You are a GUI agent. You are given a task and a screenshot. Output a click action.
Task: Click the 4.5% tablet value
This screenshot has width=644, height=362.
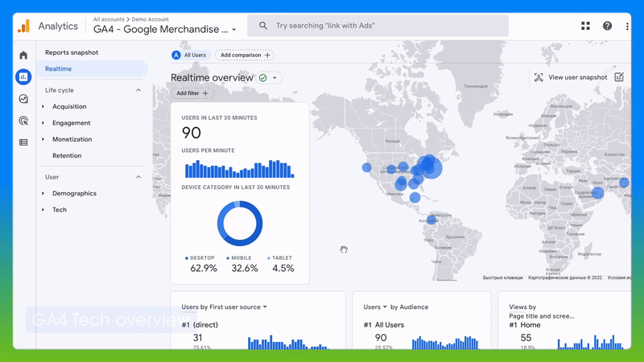[x=283, y=269]
